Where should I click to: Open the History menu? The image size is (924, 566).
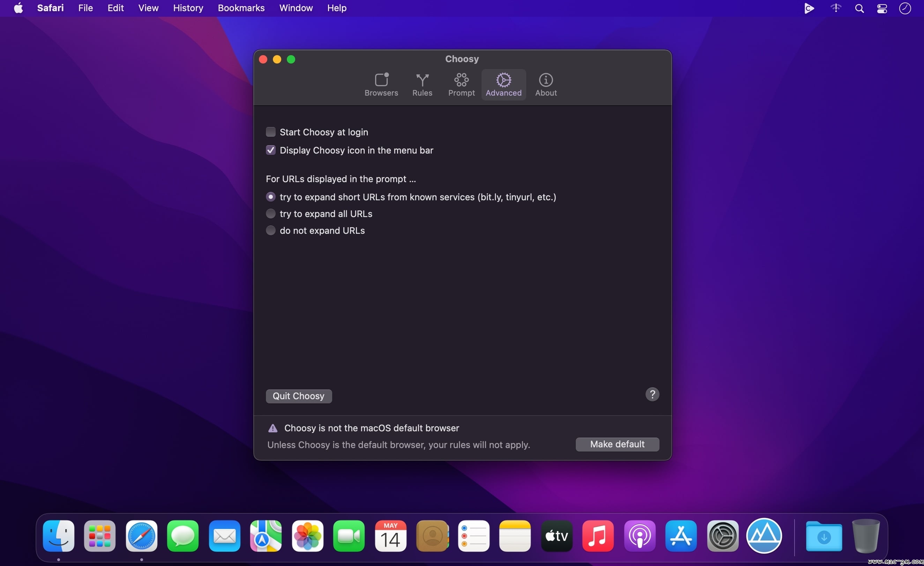[x=188, y=8]
